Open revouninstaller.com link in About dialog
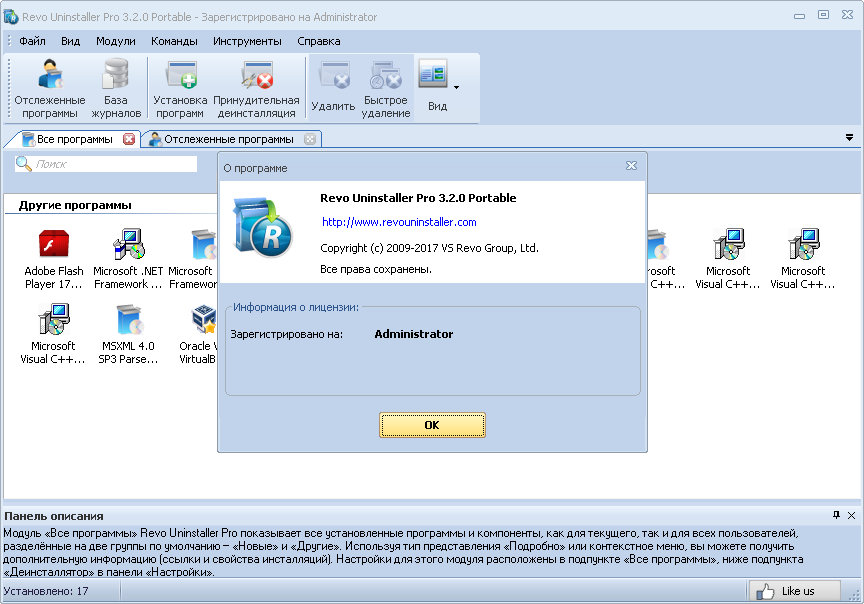 coord(399,222)
